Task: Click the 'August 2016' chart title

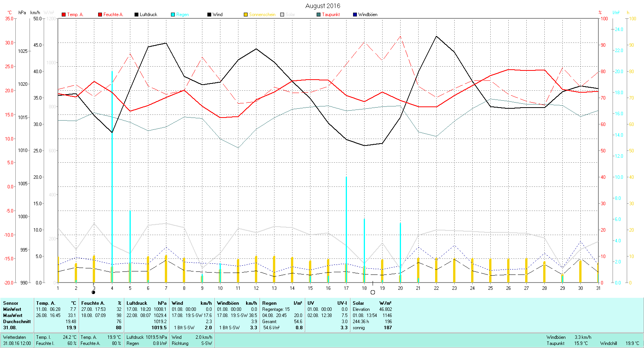Action: pyautogui.click(x=323, y=6)
